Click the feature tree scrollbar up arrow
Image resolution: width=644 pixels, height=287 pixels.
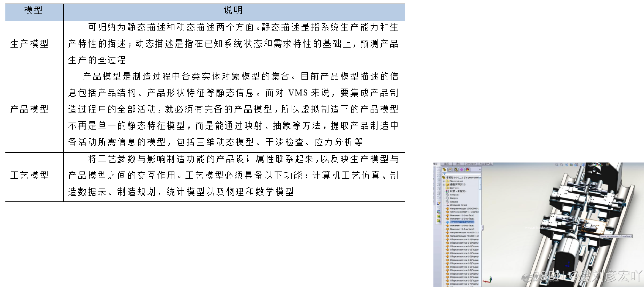pyautogui.click(x=480, y=177)
